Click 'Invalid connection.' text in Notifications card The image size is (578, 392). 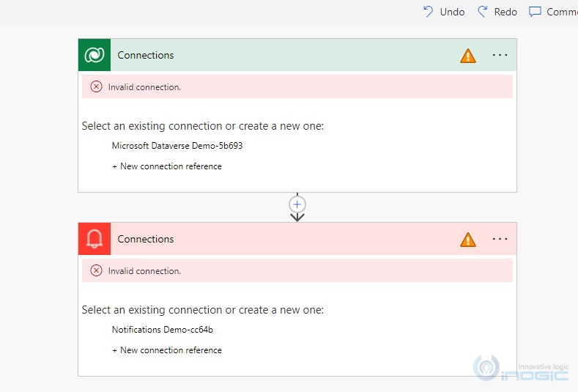(144, 271)
